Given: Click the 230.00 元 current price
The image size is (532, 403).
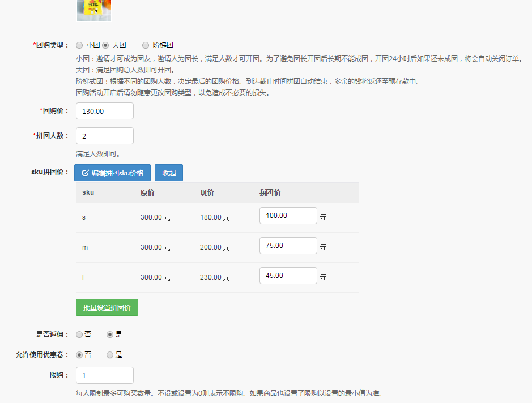Looking at the screenshot, I should 215,277.
